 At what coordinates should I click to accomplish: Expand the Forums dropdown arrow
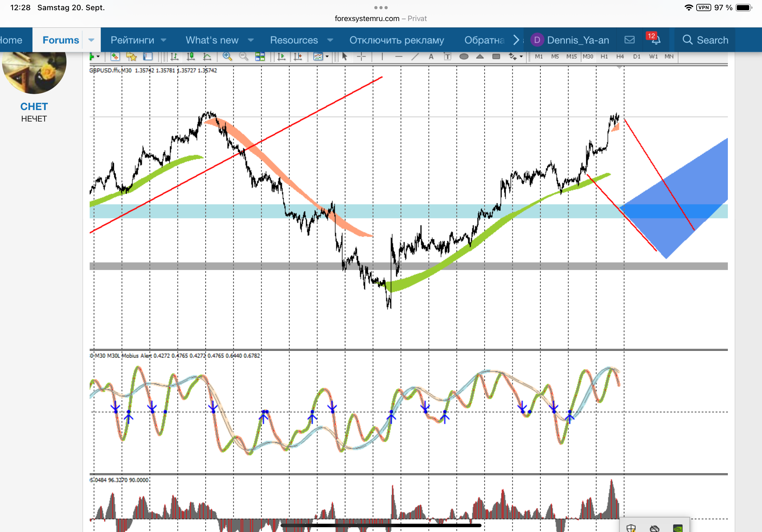(x=91, y=40)
